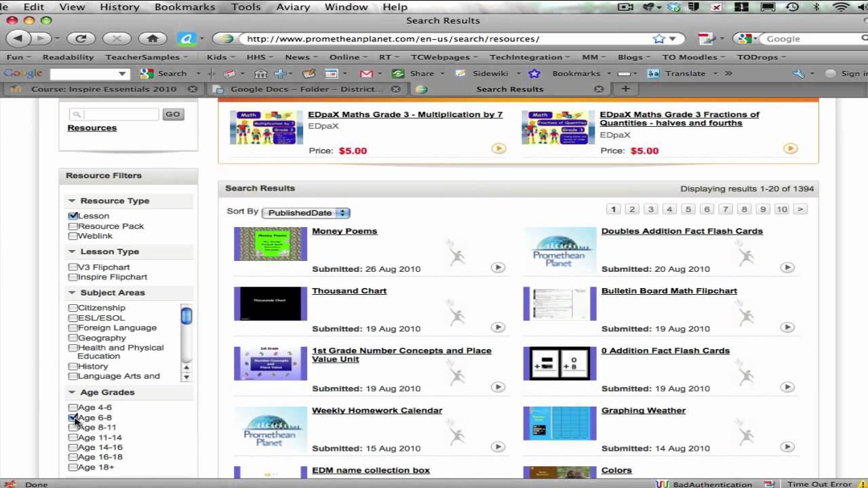The image size is (868, 488).
Task: Click the Google toolbar Share icon
Action: pyautogui.click(x=413, y=73)
